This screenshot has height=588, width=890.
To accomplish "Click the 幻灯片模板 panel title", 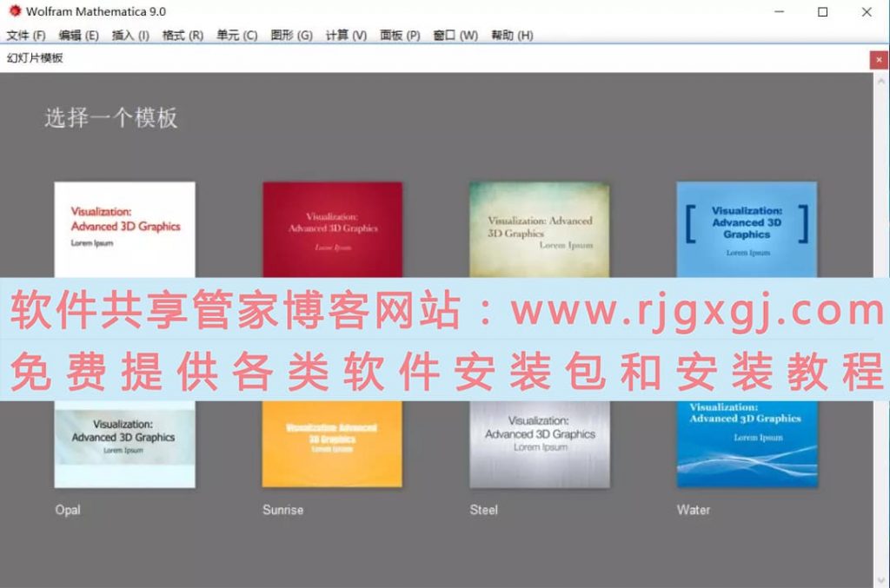I will [x=35, y=58].
